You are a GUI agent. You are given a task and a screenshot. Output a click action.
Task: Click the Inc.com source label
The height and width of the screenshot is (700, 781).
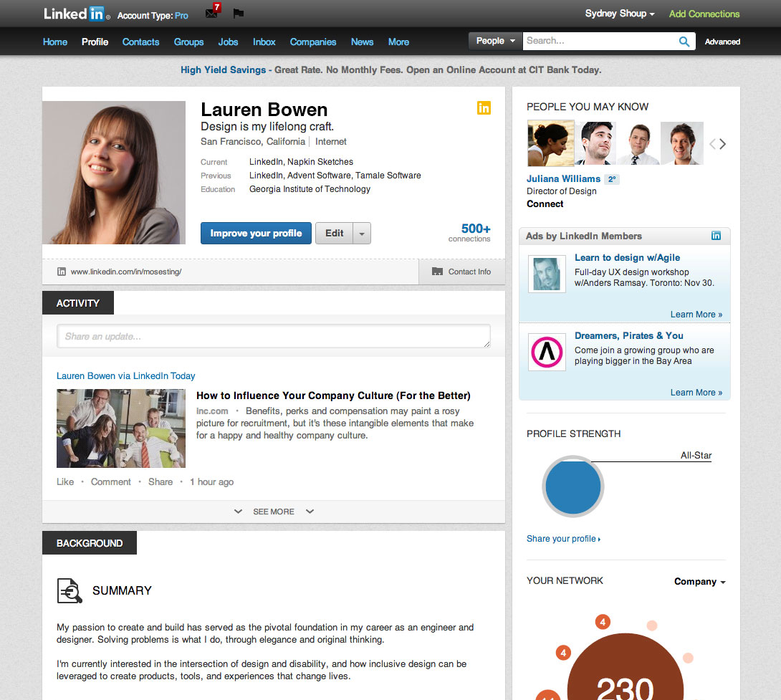(212, 411)
